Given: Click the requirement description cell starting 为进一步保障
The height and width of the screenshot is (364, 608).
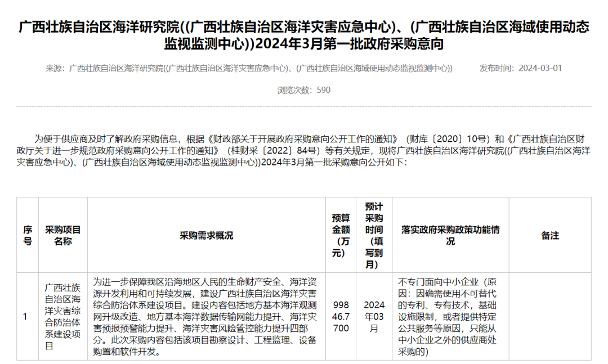Looking at the screenshot, I should [x=206, y=317].
